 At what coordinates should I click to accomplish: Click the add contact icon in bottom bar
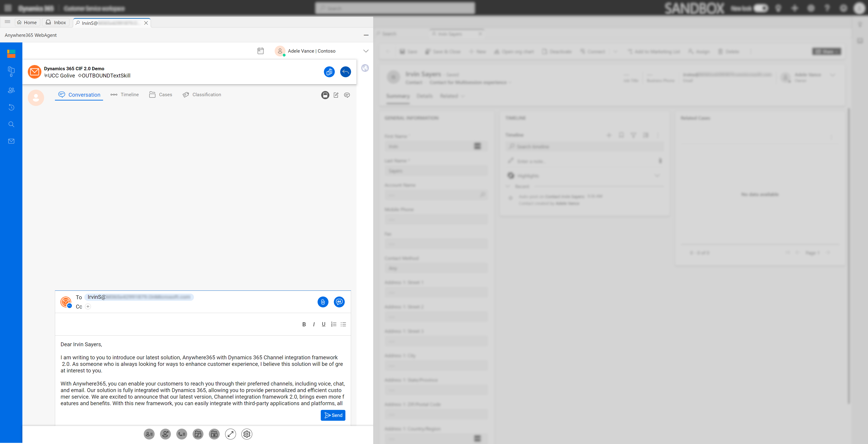tap(165, 434)
